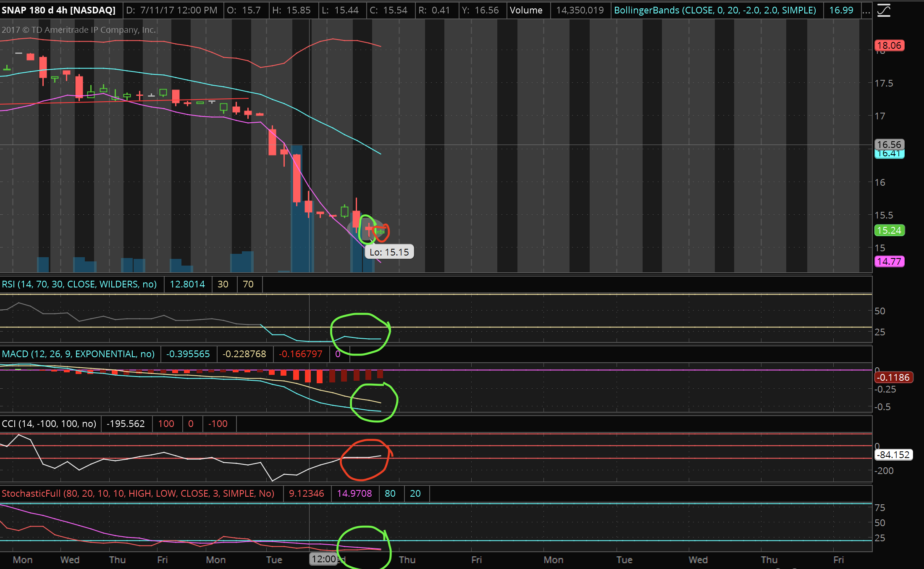The width and height of the screenshot is (924, 569).
Task: Click the green 15.24 last price bubble
Action: [889, 230]
